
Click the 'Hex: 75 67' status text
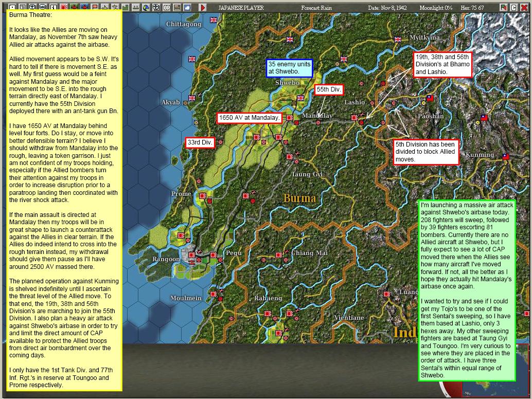click(x=472, y=8)
